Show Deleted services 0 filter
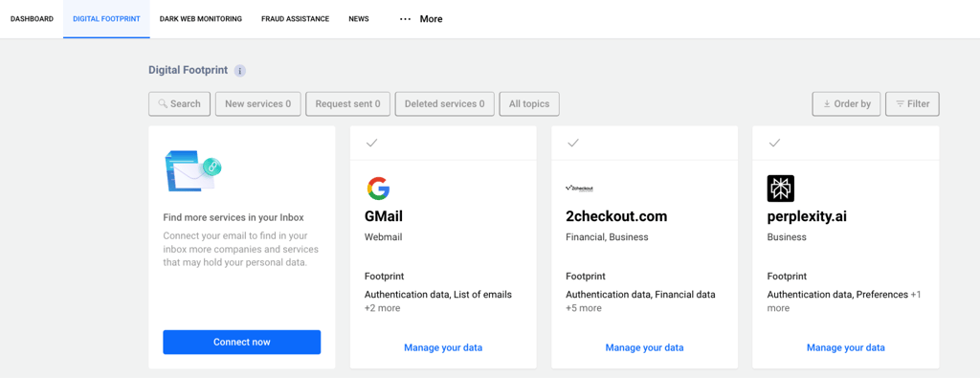 pyautogui.click(x=444, y=103)
